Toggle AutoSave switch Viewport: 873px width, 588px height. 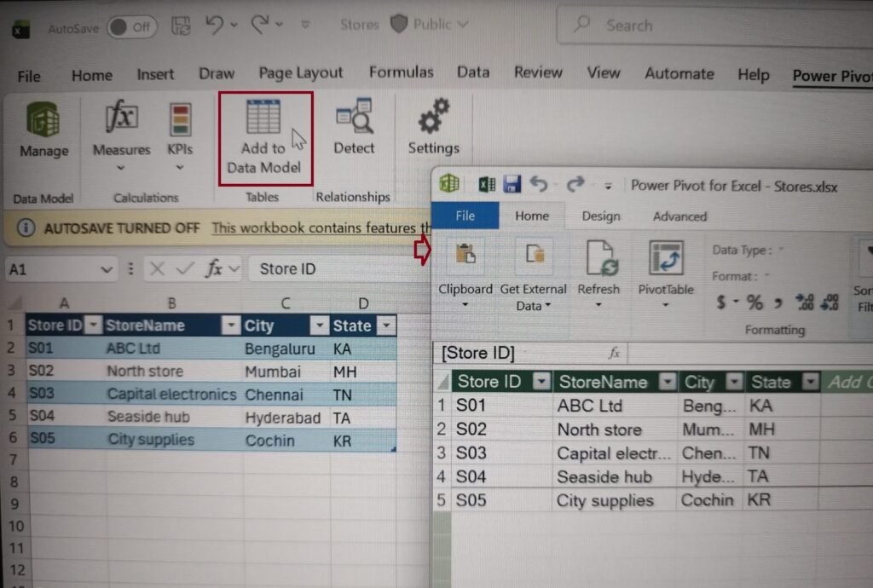click(132, 27)
